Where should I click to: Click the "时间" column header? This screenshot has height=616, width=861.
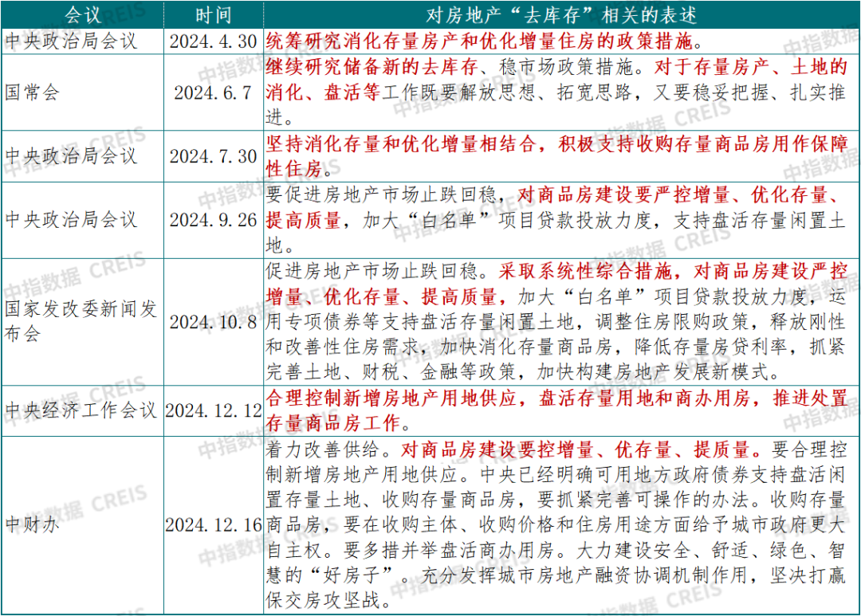[214, 13]
